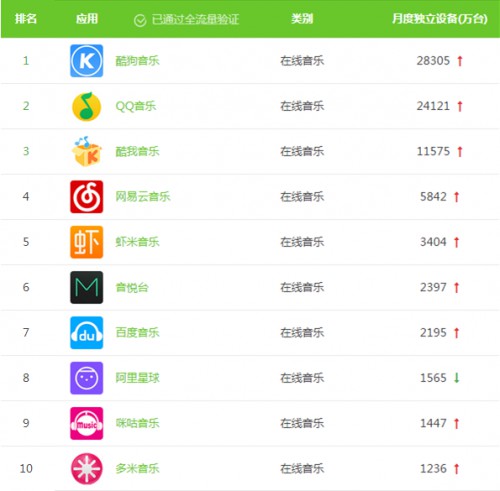Click the 多米音乐 snowflake icon

point(87,469)
